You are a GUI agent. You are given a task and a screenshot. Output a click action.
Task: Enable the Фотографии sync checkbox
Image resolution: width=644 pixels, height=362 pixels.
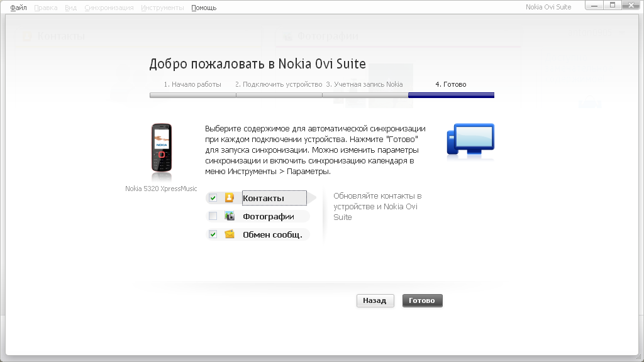213,216
